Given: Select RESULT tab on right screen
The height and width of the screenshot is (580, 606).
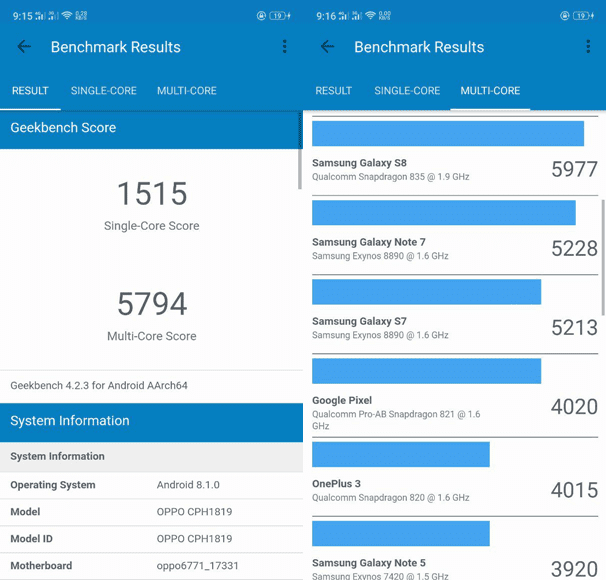Looking at the screenshot, I should pos(334,91).
